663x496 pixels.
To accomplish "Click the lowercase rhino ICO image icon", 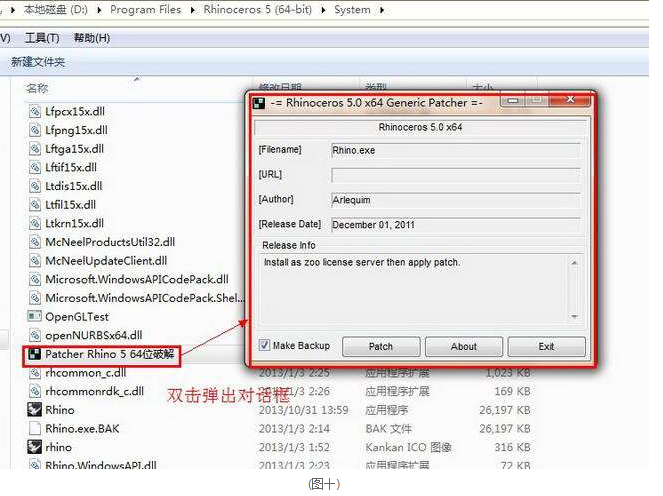I will tap(34, 447).
